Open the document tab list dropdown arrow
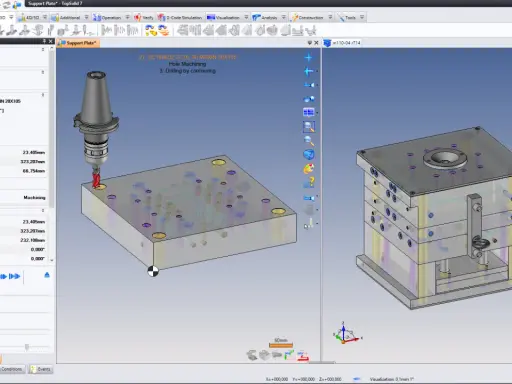Screen dimensions: 512x384 click(x=310, y=43)
